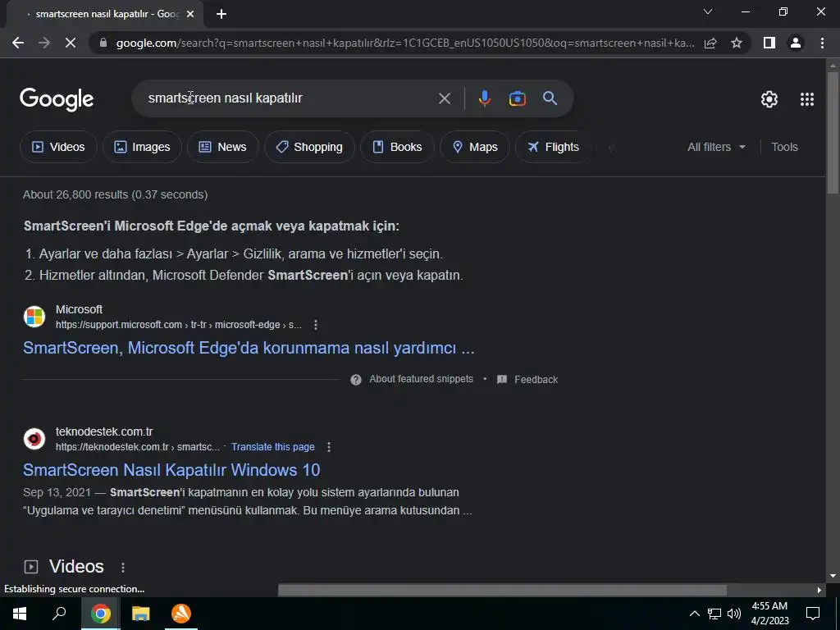840x630 pixels.
Task: View site information via the padlock icon
Action: coord(103,43)
